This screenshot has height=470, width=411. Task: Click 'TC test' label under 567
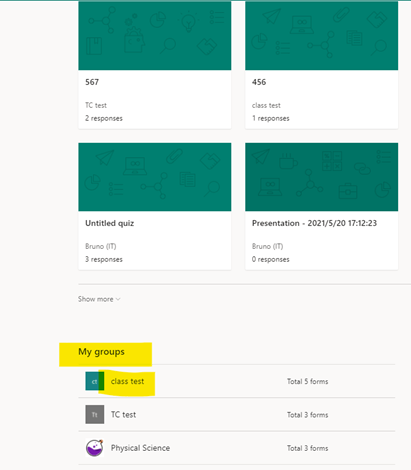click(x=96, y=105)
